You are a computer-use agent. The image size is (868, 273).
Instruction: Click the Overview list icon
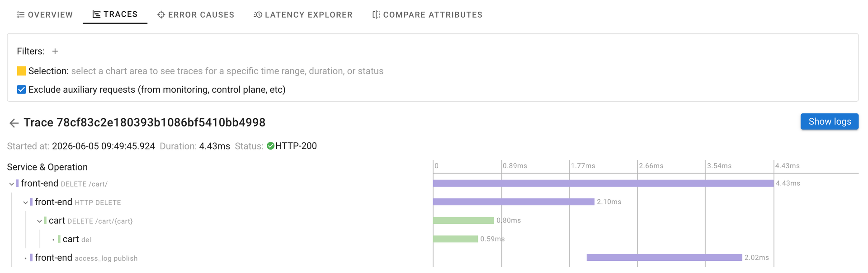21,15
